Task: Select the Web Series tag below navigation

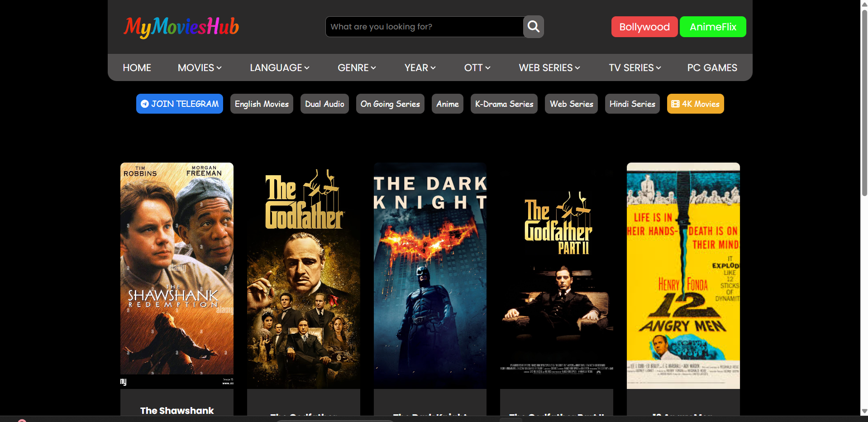Action: pyautogui.click(x=571, y=104)
